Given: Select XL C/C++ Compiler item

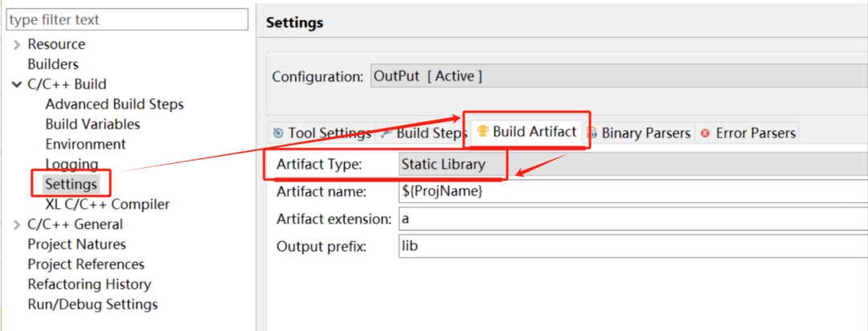Looking at the screenshot, I should 108,204.
